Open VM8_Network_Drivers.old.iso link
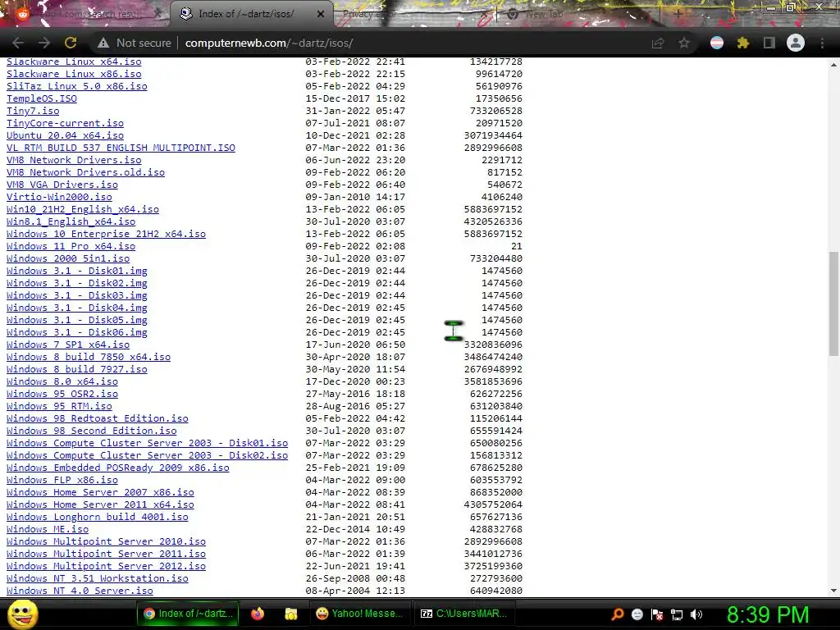The height and width of the screenshot is (630, 840). (x=85, y=172)
